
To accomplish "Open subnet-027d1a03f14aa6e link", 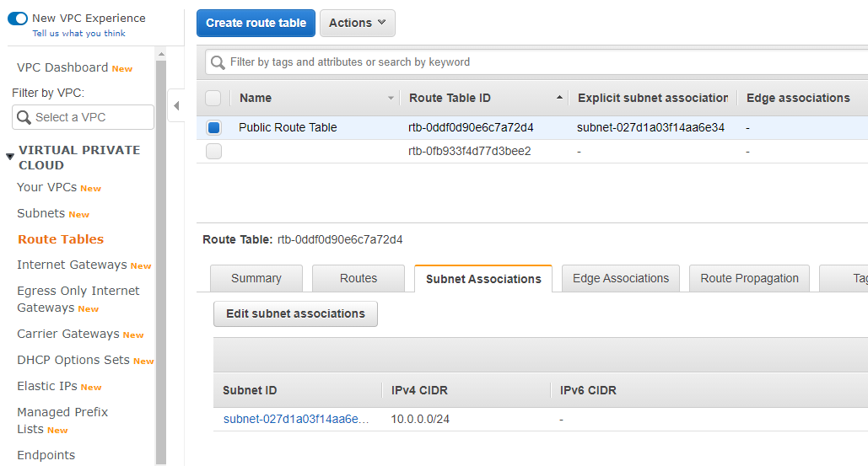I will [x=295, y=419].
